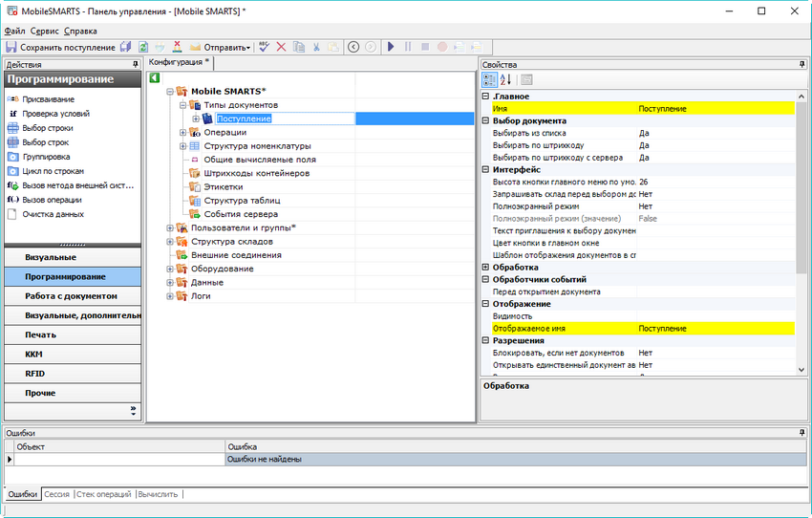Image resolution: width=812 pixels, height=518 pixels.
Task: Expand the Операции node
Action: pos(182,133)
